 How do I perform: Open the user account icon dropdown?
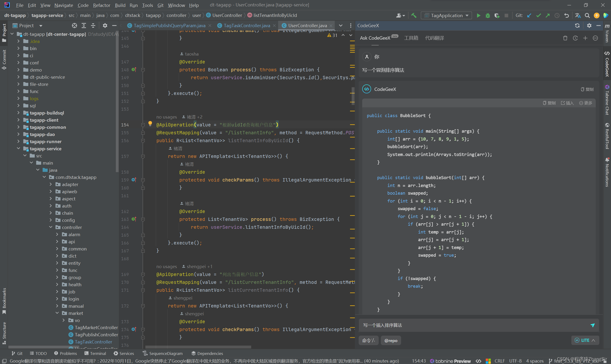[x=400, y=16]
